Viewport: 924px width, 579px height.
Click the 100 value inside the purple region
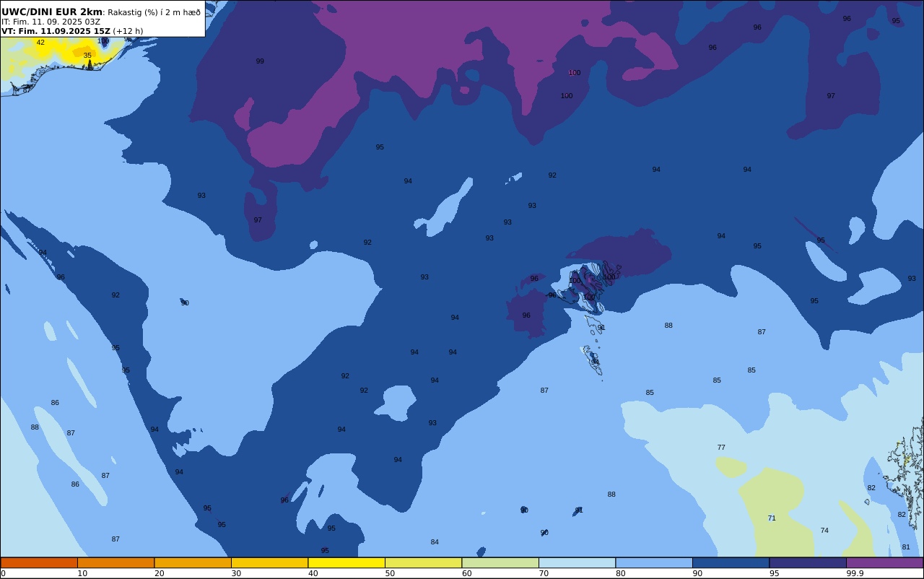575,73
